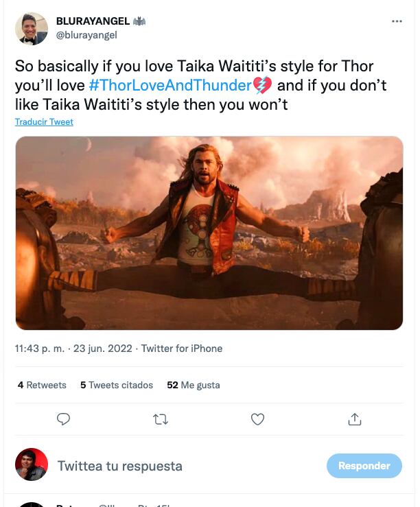
Task: Click the BLURAYANGEL display name
Action: (x=93, y=21)
